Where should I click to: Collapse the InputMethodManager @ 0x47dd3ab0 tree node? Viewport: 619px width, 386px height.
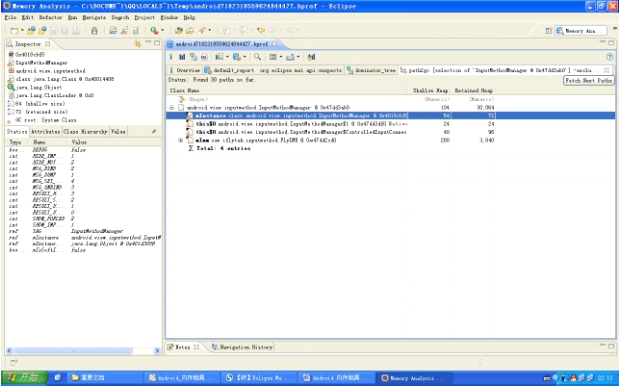click(x=172, y=107)
